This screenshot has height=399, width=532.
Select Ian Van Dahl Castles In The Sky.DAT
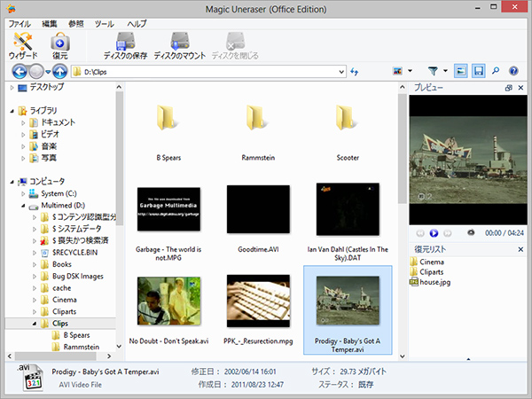click(348, 209)
